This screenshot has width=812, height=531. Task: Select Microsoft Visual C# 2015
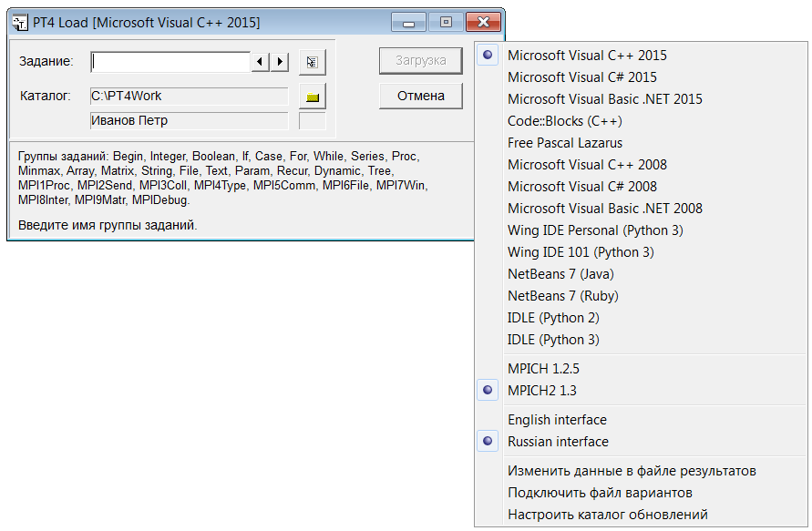coord(641,77)
